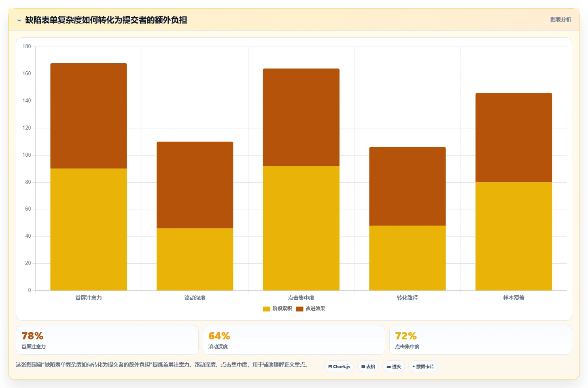Toggle the 阶段累积 legend swatch
Screen dimensions: 588x388
(266, 309)
